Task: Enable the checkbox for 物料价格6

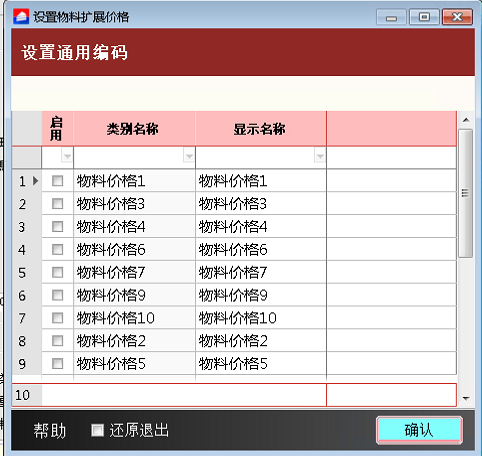Action: tap(57, 249)
